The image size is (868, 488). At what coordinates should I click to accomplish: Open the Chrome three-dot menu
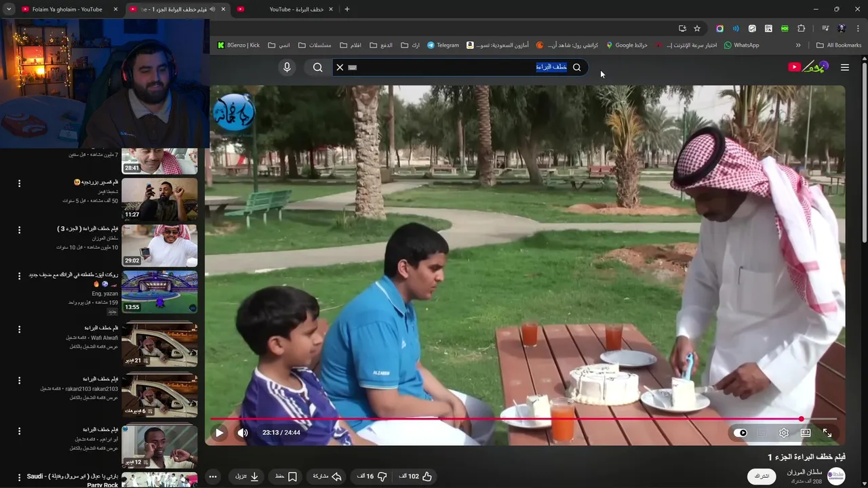point(859,28)
